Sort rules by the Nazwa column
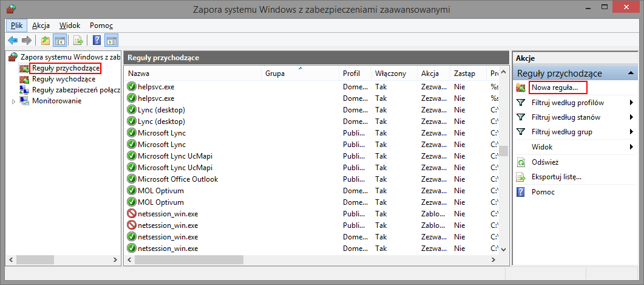The width and height of the screenshot is (644, 285). click(192, 74)
